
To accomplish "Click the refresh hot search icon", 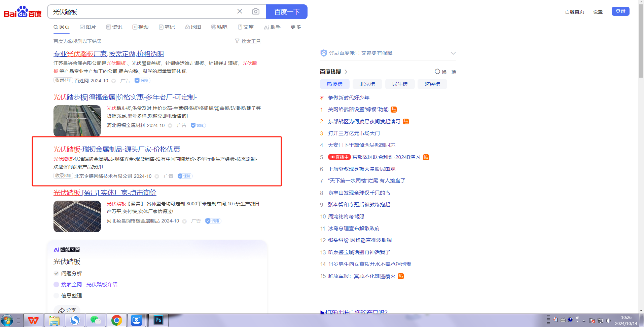I will (x=437, y=72).
